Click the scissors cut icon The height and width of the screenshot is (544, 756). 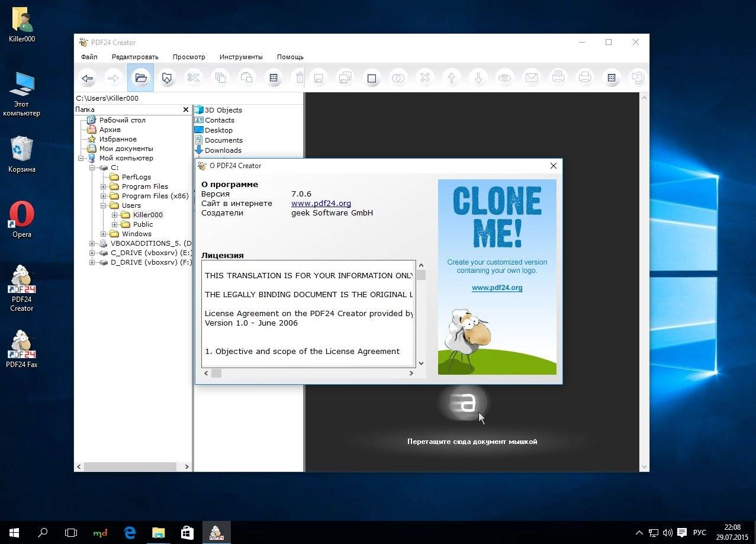click(194, 78)
